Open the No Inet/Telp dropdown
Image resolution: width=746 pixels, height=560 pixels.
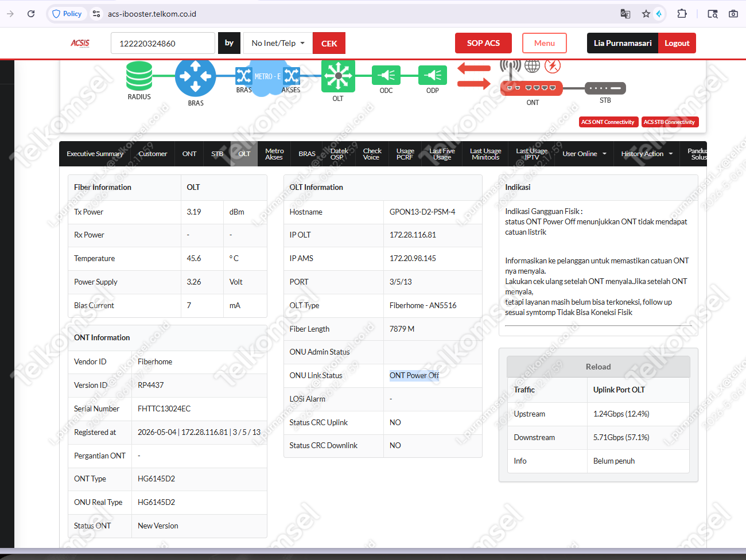coord(278,43)
